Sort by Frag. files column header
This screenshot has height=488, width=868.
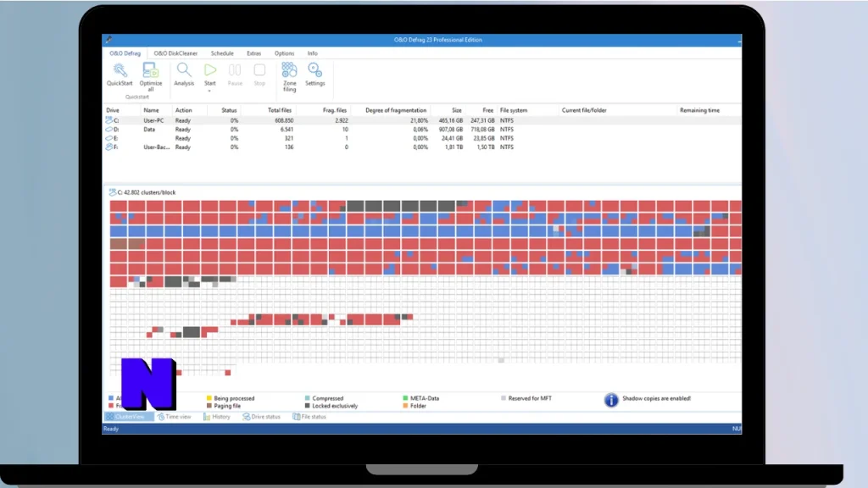click(x=334, y=110)
